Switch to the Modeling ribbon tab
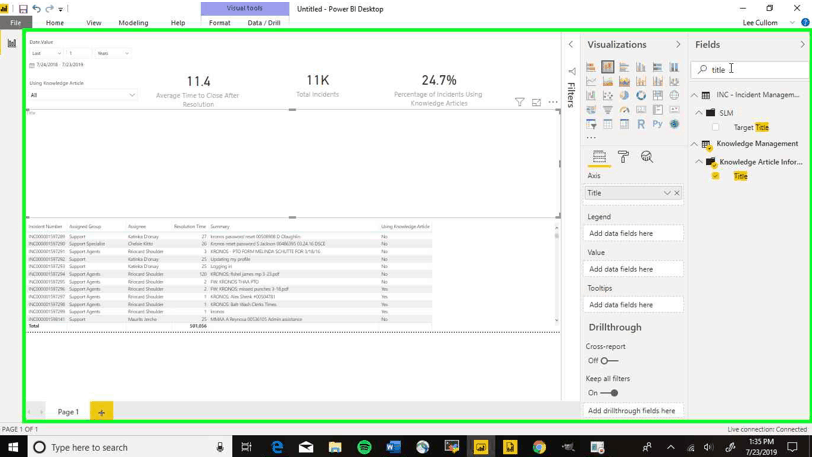Screen dimensions: 813x457 click(x=133, y=23)
